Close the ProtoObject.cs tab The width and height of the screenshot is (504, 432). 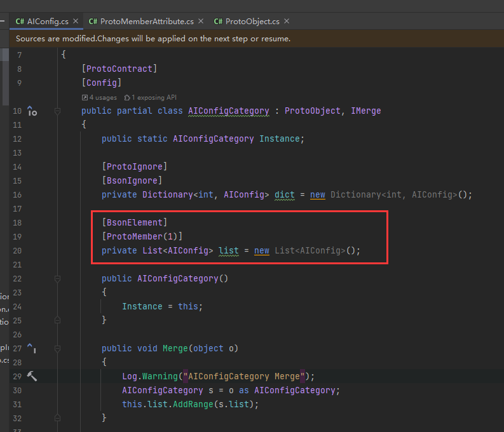287,21
